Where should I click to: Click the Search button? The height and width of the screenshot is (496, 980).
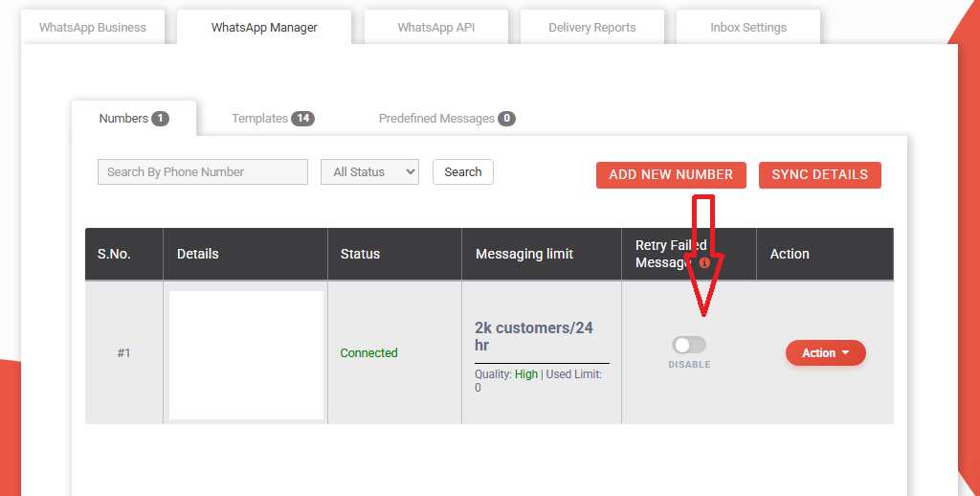(463, 172)
